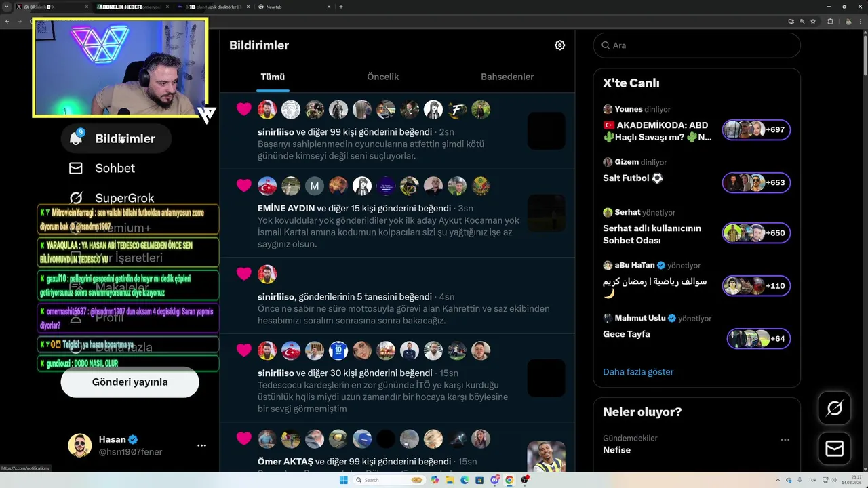This screenshot has width=868, height=488.
Task: Open new browser tab plus button
Action: 340,7
